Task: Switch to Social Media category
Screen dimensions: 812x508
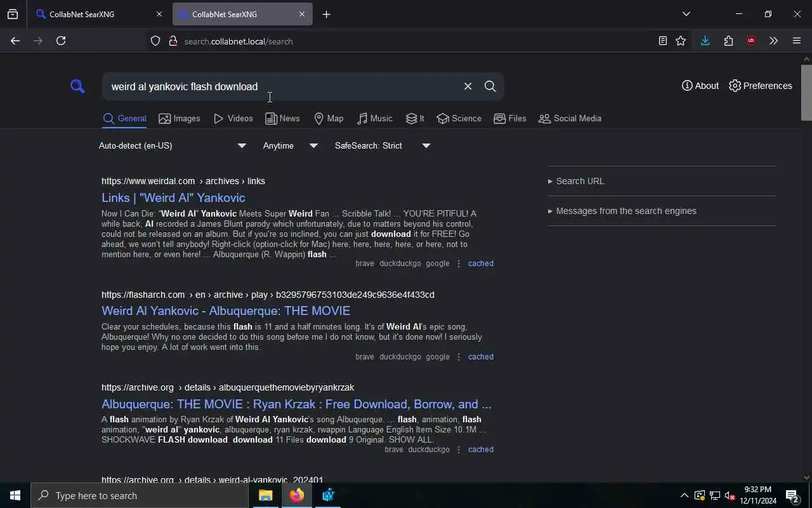Action: 570,118
